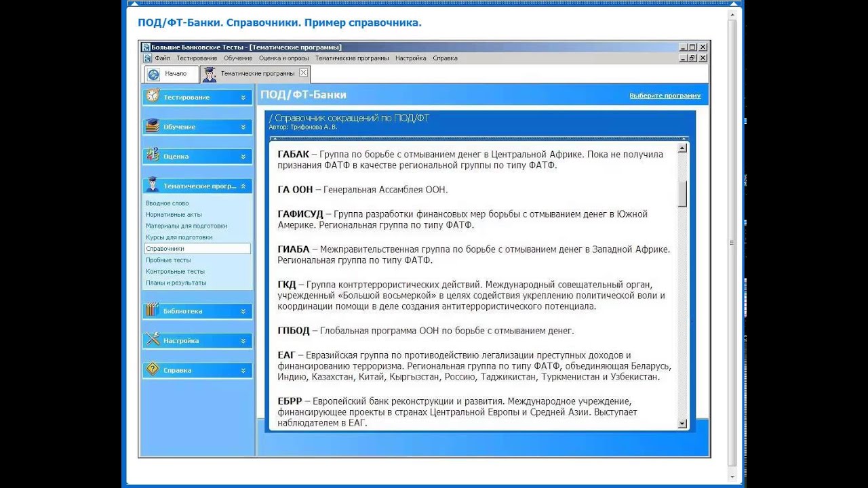Click the Настройка panel tools icon
This screenshot has width=868, height=488.
point(153,340)
